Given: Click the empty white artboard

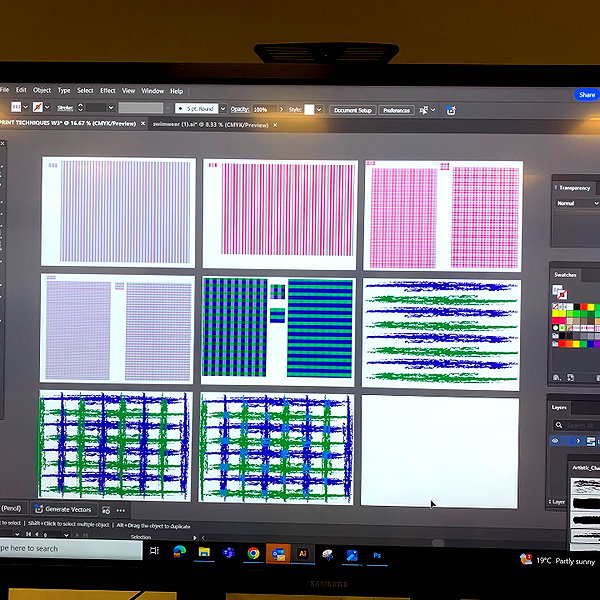Looking at the screenshot, I should pos(440,452).
